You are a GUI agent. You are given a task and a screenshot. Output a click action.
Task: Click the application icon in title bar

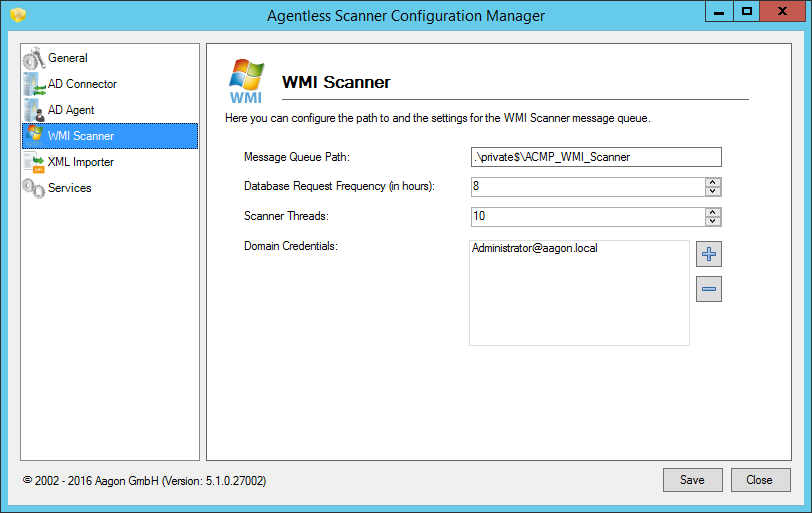tap(18, 15)
